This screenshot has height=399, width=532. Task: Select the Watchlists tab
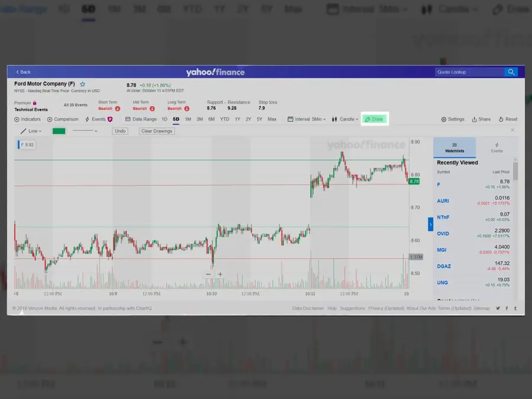pyautogui.click(x=455, y=147)
